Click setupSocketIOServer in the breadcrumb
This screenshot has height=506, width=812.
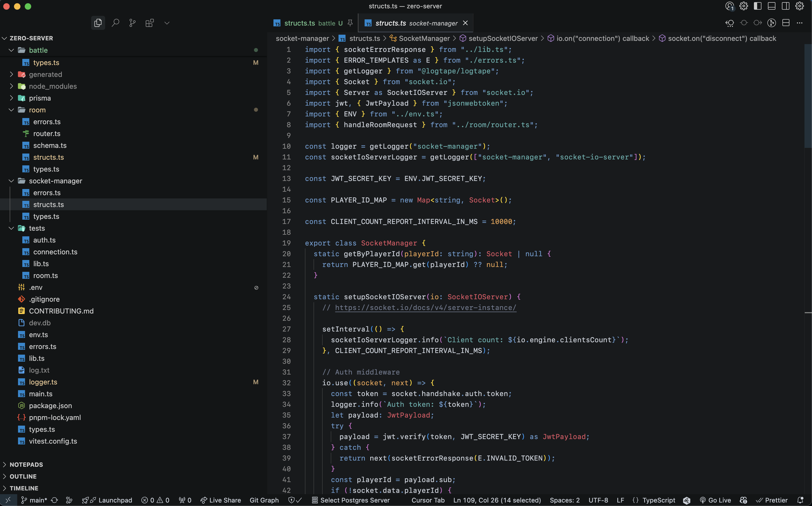pos(503,38)
